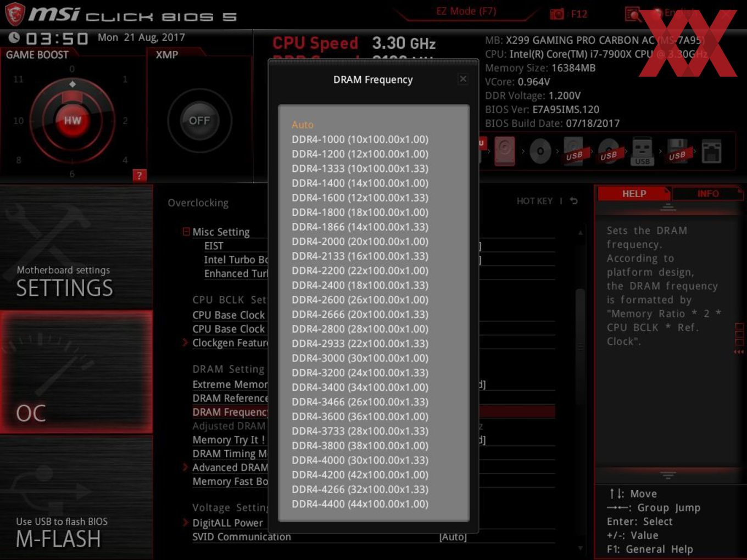Choose DDR4-4200 (42x100.00x1.00)
The height and width of the screenshot is (560, 747).
click(360, 475)
